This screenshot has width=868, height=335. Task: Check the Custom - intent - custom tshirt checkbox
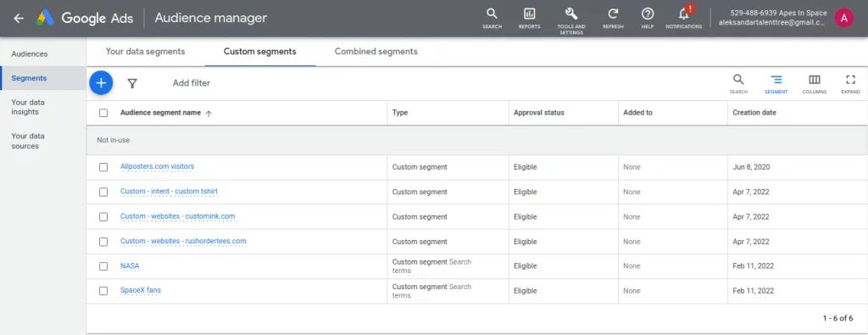tap(103, 193)
